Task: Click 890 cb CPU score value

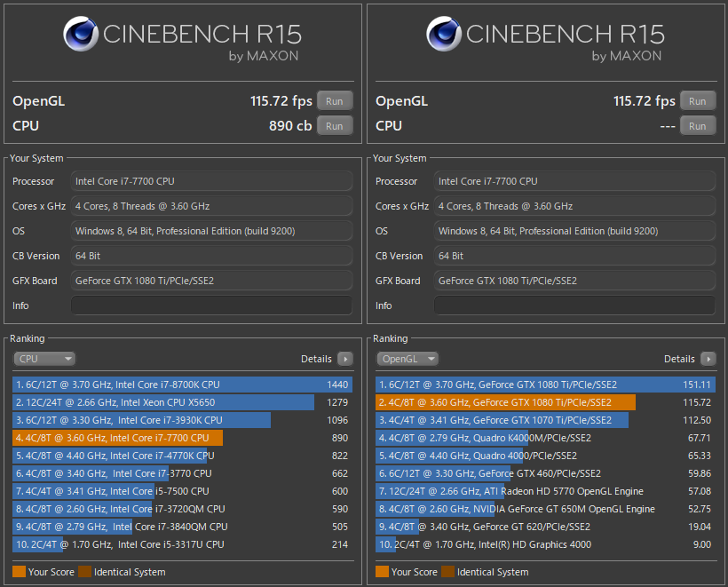Action: pos(290,126)
